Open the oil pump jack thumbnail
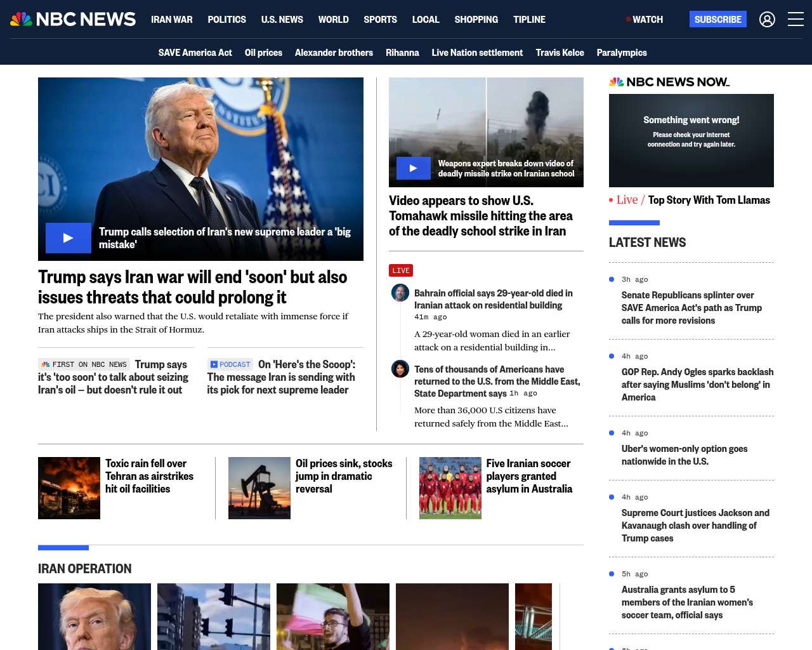 tap(259, 488)
